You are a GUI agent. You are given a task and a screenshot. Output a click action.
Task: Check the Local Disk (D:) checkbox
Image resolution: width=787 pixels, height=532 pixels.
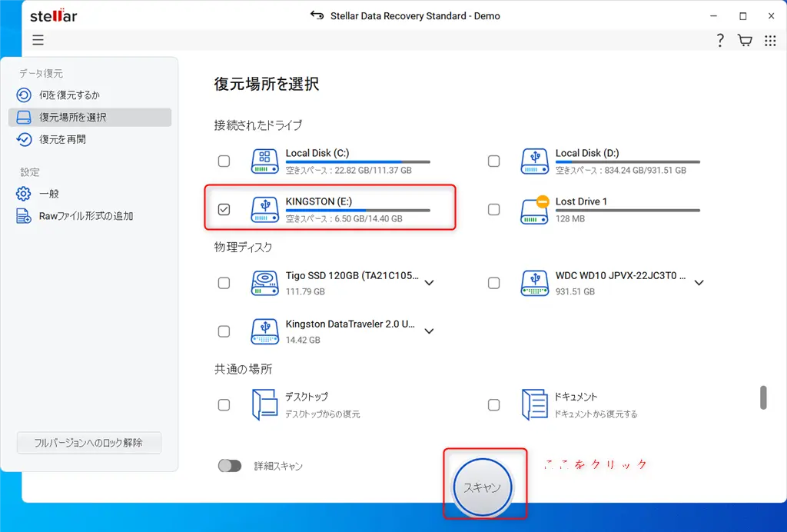click(x=494, y=161)
